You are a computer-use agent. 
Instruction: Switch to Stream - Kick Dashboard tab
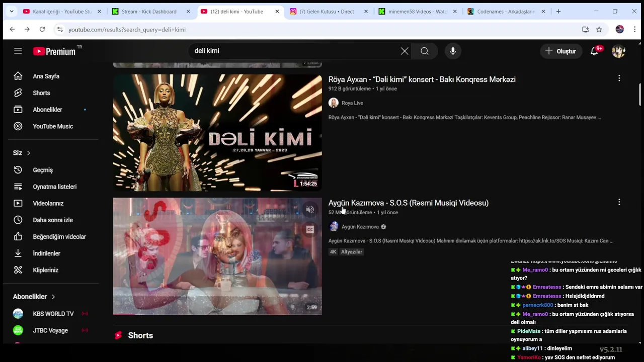[x=150, y=12]
